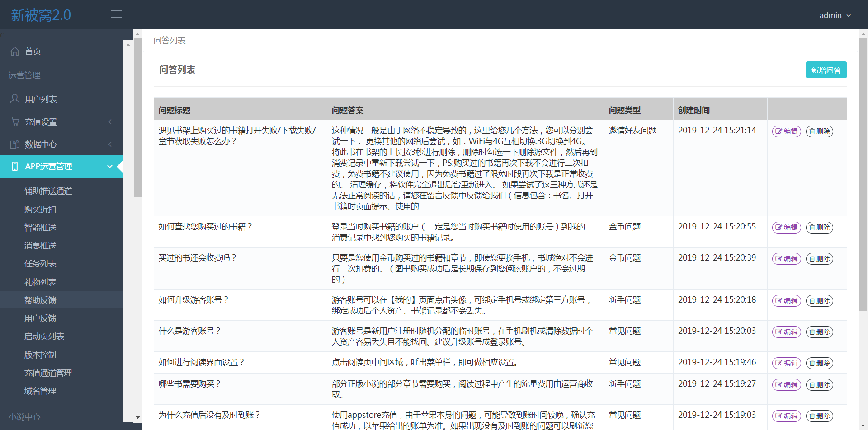Edit the 如何查找您购买过的书籍 question

click(x=786, y=228)
